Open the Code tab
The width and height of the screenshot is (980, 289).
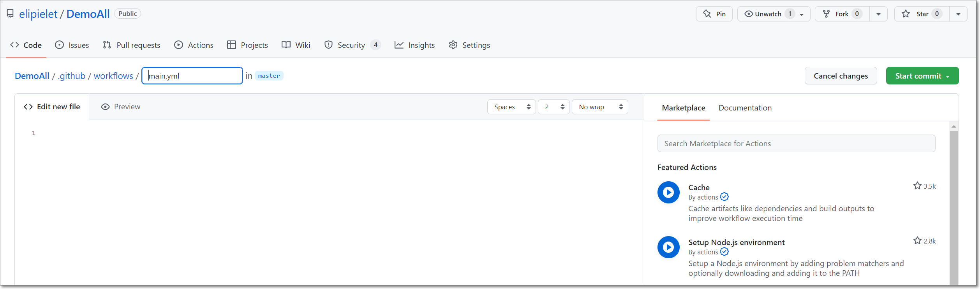coord(26,45)
